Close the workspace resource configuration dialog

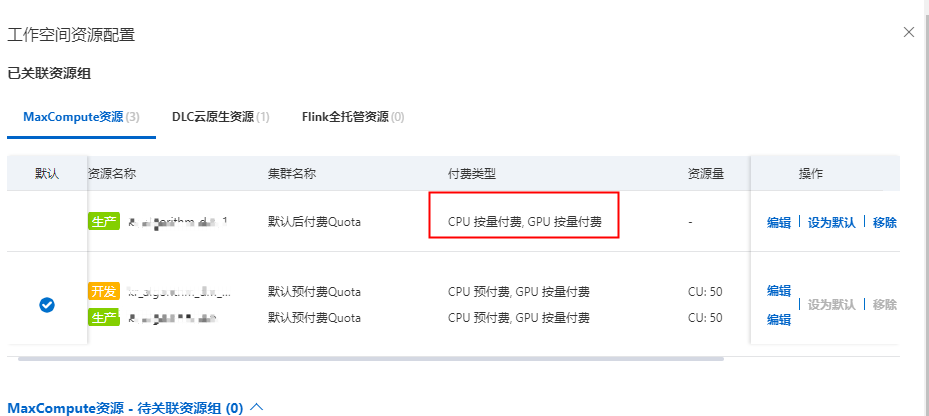[x=908, y=33]
